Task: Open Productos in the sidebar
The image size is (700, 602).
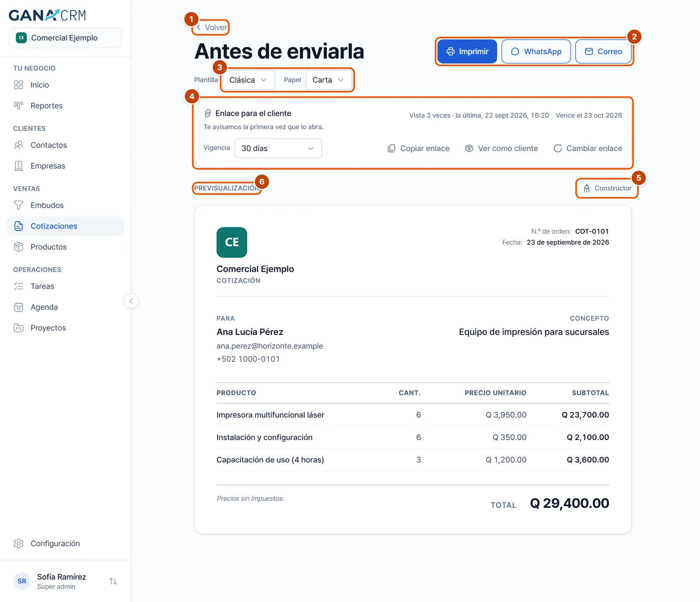Action: pyautogui.click(x=65, y=247)
